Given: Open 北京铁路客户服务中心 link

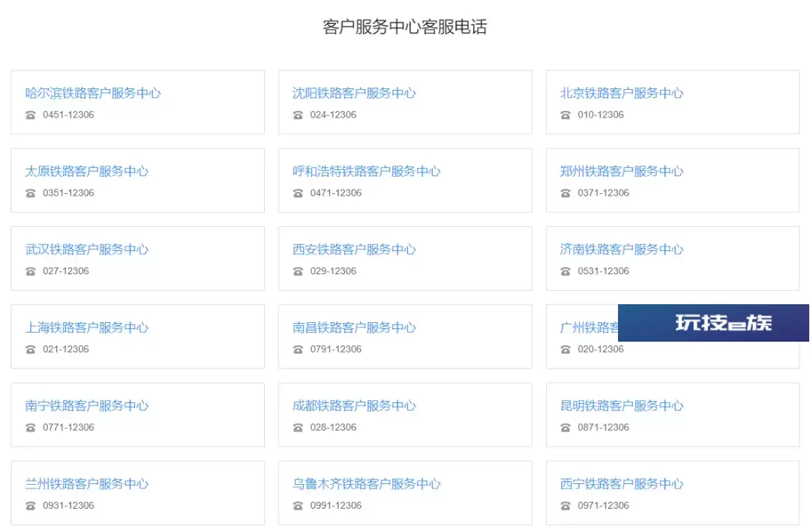Looking at the screenshot, I should point(622,93).
